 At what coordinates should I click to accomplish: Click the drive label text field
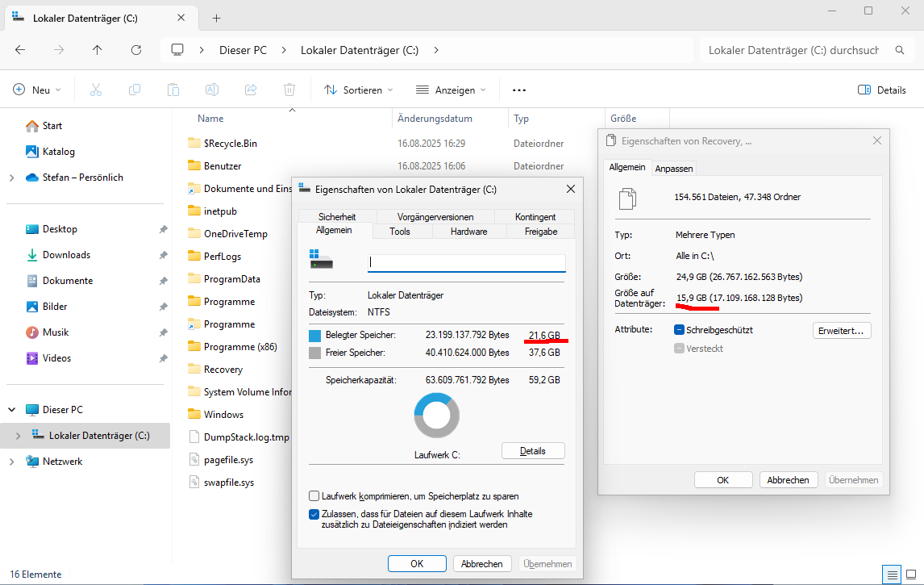tap(466, 262)
